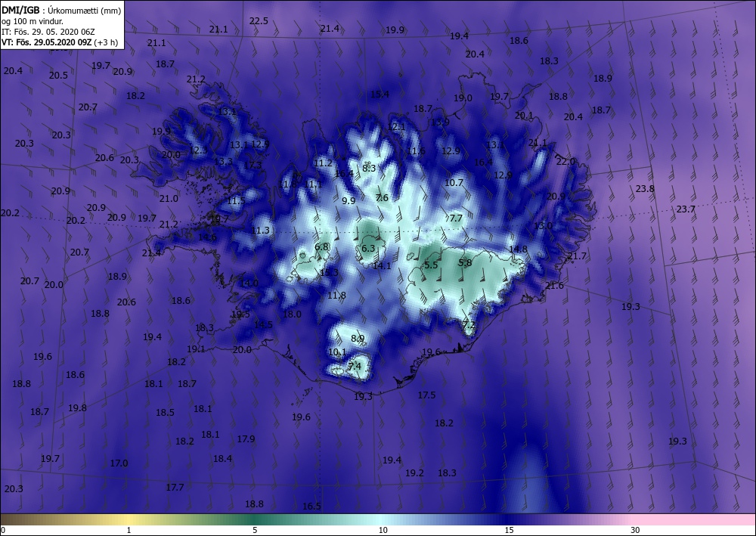Click the 8.3 value in northern Iceland
756x536 pixels.
369,168
